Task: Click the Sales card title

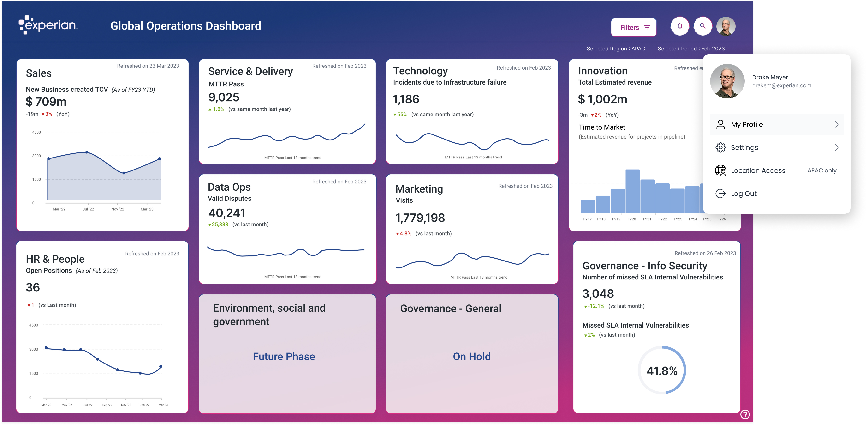Action: 39,73
